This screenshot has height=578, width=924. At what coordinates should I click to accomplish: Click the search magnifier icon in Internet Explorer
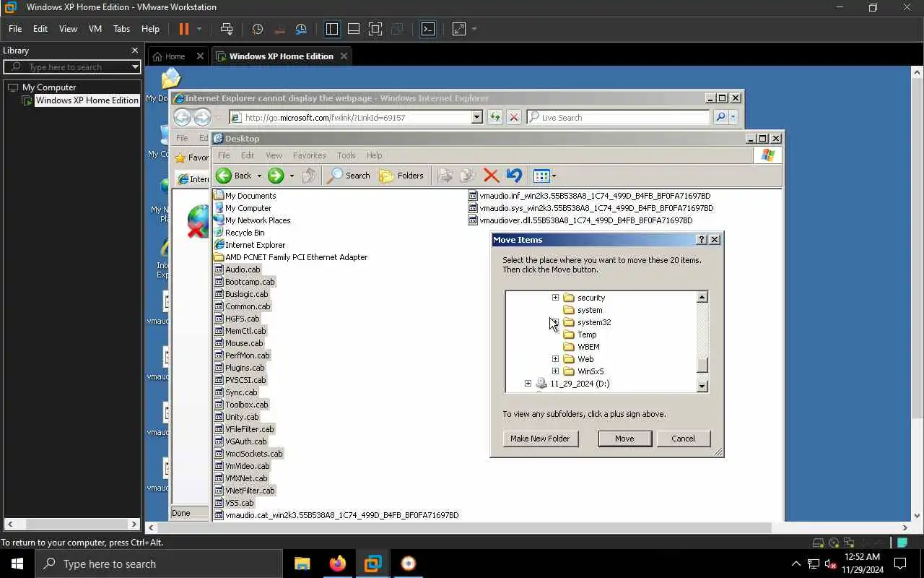pos(720,118)
